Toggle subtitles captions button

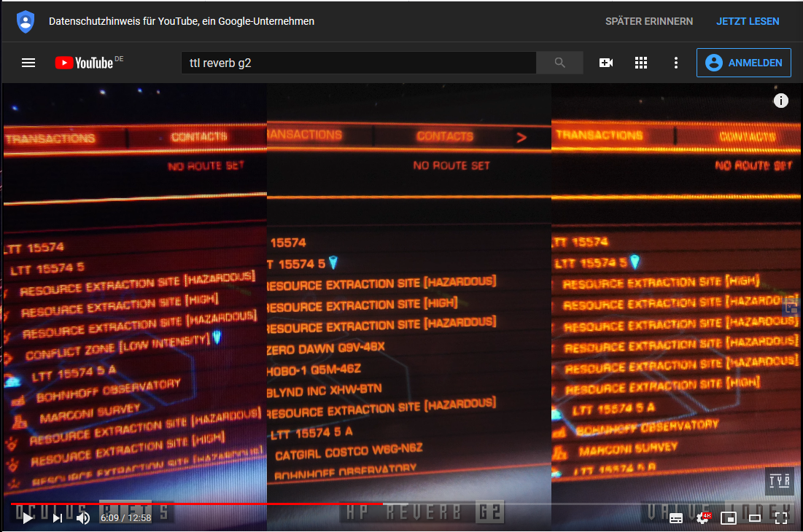pos(676,518)
